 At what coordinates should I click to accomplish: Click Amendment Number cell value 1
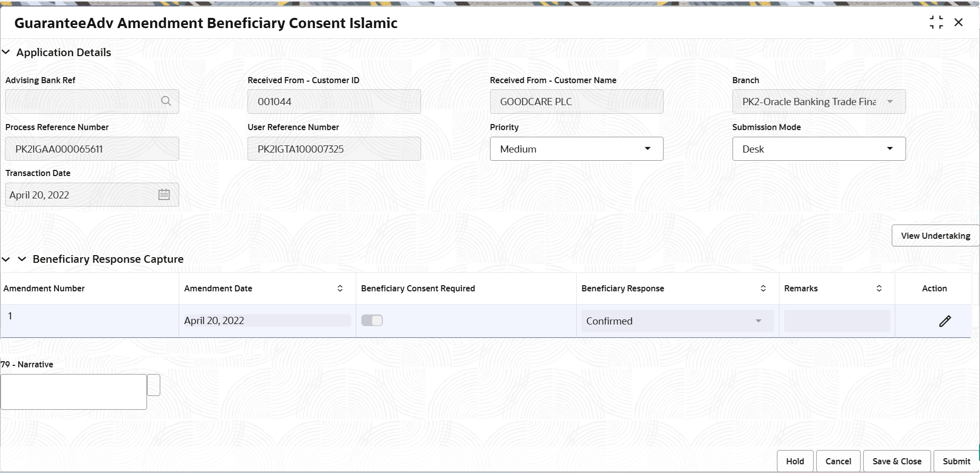(10, 316)
